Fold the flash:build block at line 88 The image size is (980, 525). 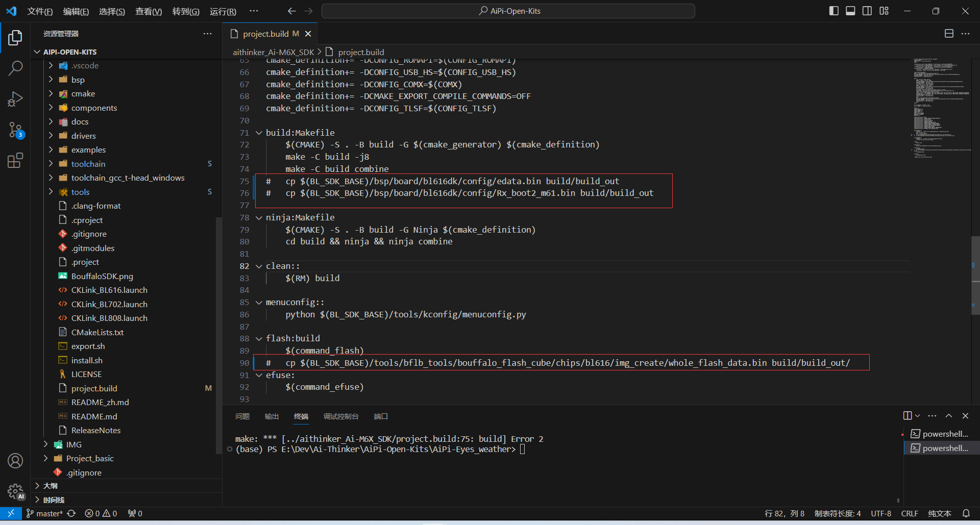(259, 338)
